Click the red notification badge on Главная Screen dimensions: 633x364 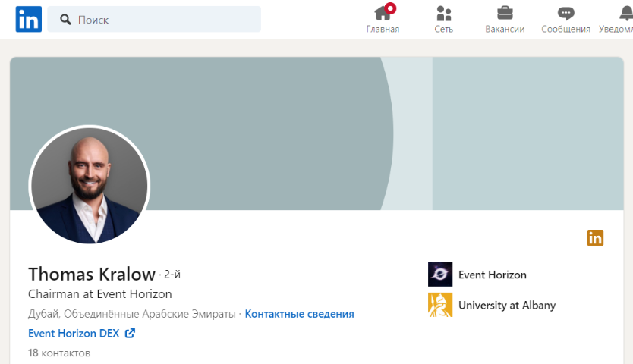(x=390, y=8)
